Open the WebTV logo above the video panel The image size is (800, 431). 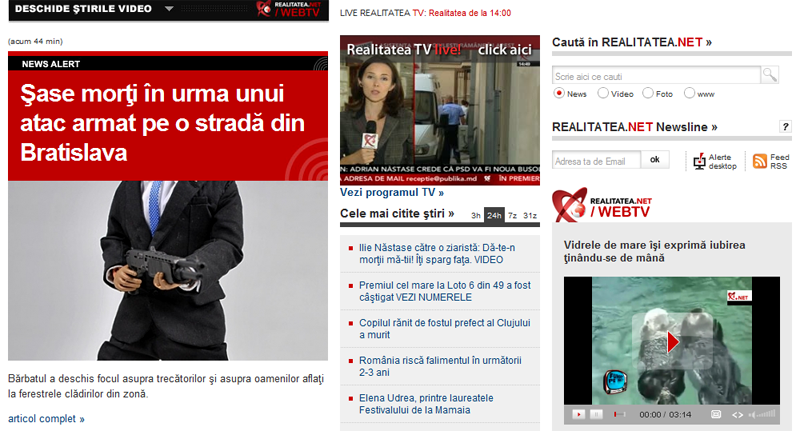pos(602,205)
